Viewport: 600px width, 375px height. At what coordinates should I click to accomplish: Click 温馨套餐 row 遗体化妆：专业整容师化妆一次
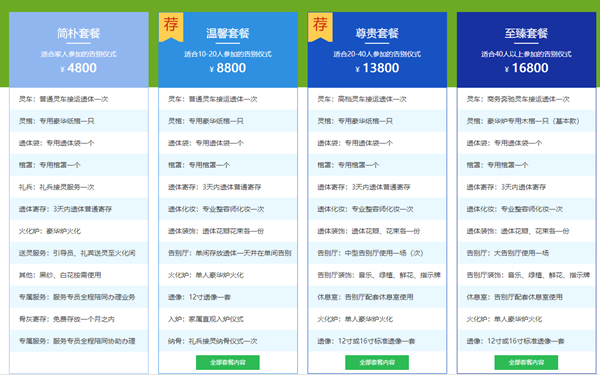[x=228, y=209]
